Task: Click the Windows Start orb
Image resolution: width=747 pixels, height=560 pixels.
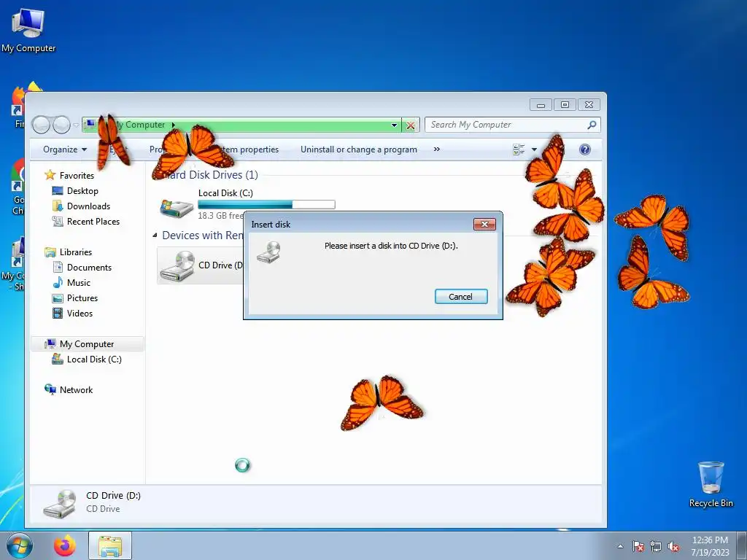Action: [20, 545]
